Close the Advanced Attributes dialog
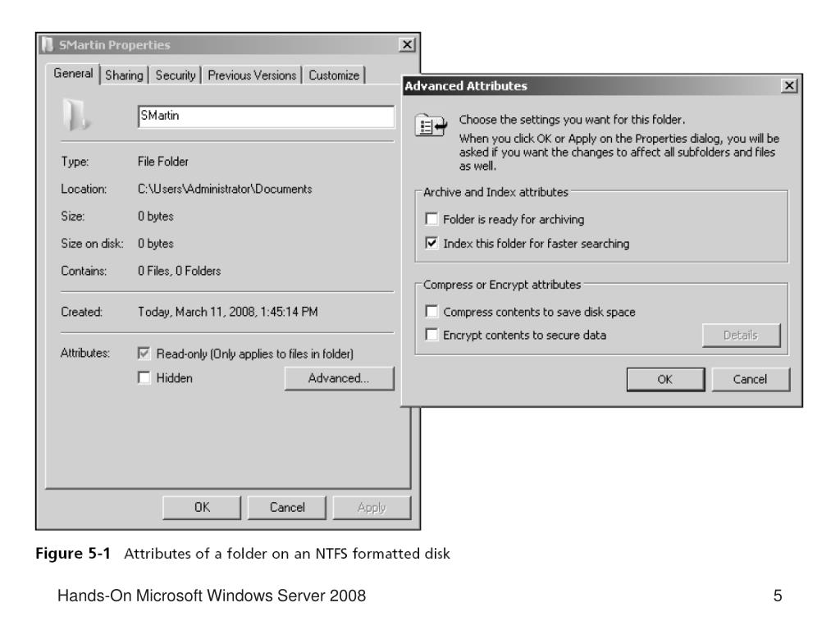 [x=788, y=85]
